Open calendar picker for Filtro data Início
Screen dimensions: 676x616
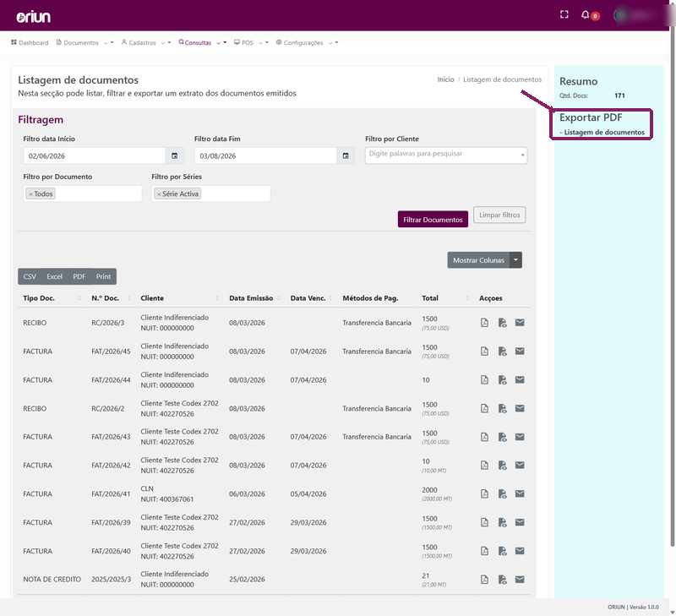[x=175, y=155]
